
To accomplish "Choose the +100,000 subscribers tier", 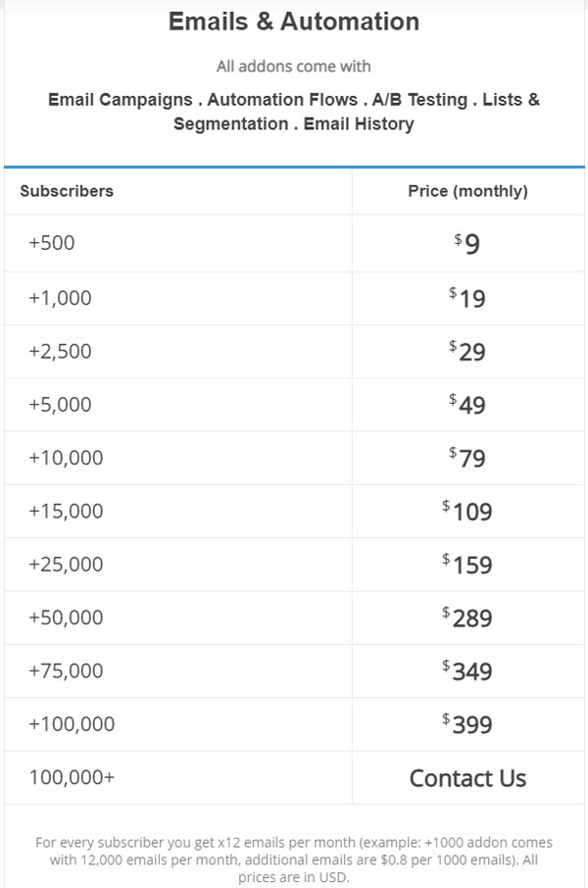I will coord(294,723).
